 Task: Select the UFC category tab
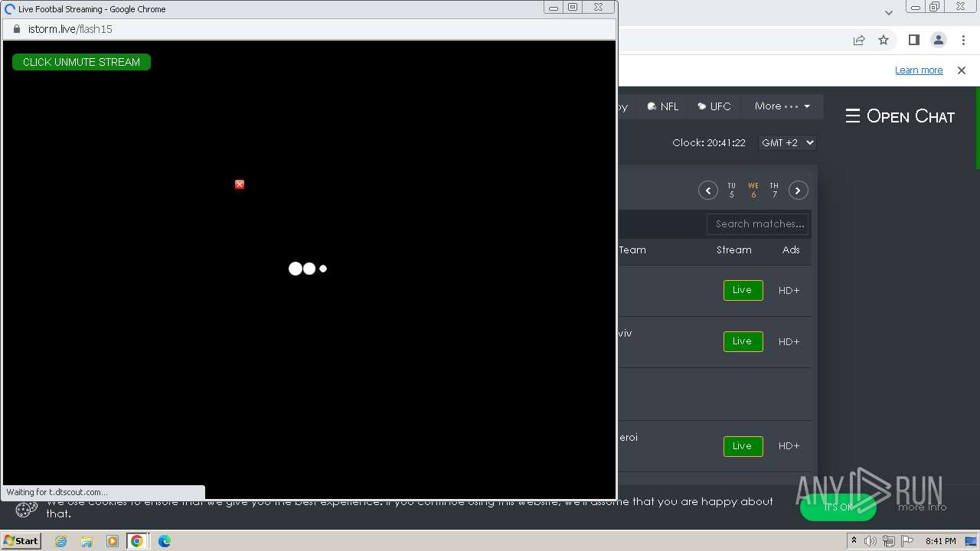pos(714,106)
